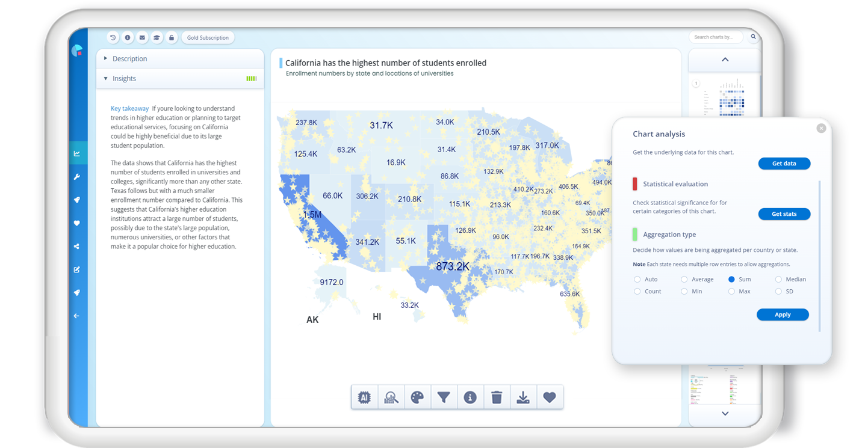Enable the Auto aggregation setting
The height and width of the screenshot is (448, 868).
(x=637, y=278)
